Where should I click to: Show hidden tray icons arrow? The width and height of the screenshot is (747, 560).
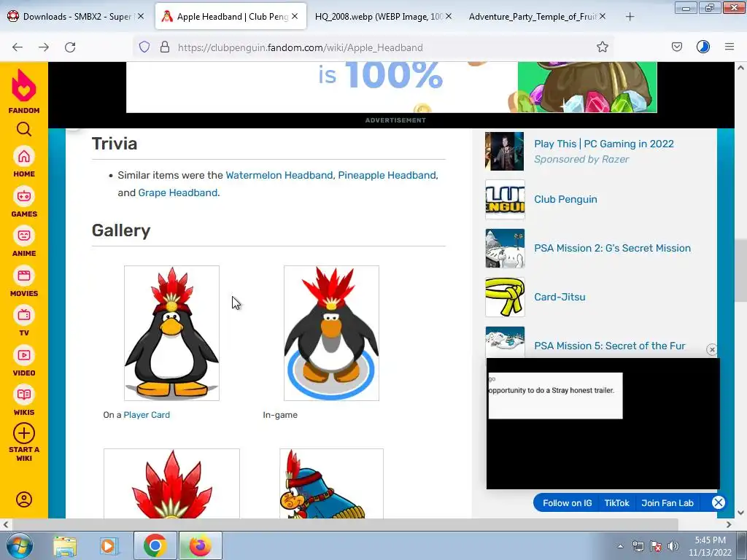[x=620, y=547]
